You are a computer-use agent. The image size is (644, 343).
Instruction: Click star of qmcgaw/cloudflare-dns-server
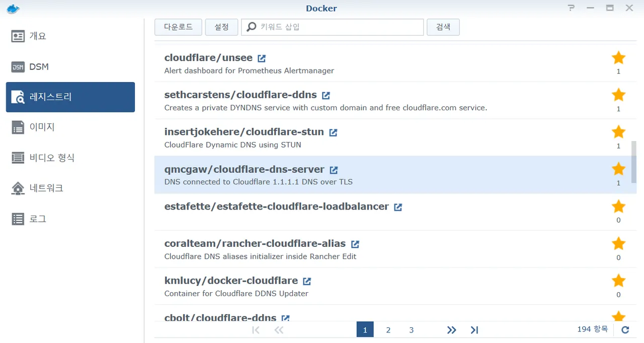point(618,169)
